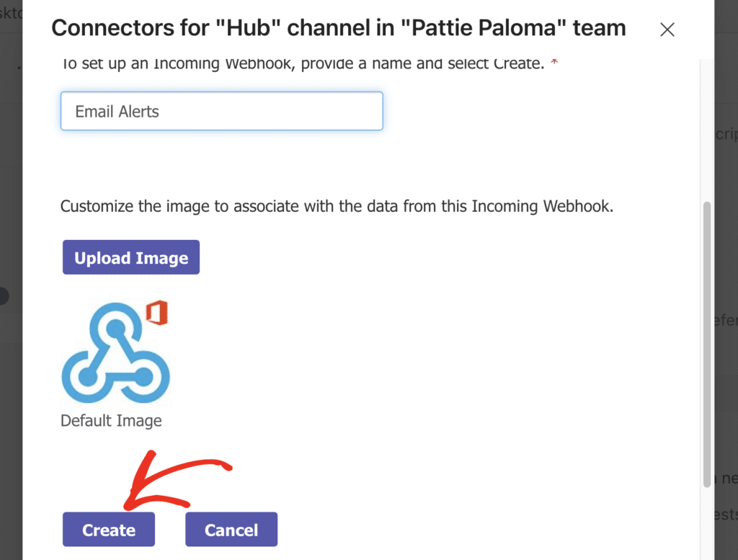Click the customize image instruction text

tap(336, 206)
